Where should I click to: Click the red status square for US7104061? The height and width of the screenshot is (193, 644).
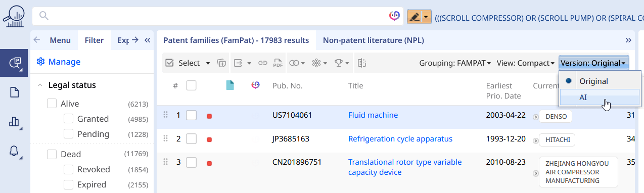click(209, 116)
